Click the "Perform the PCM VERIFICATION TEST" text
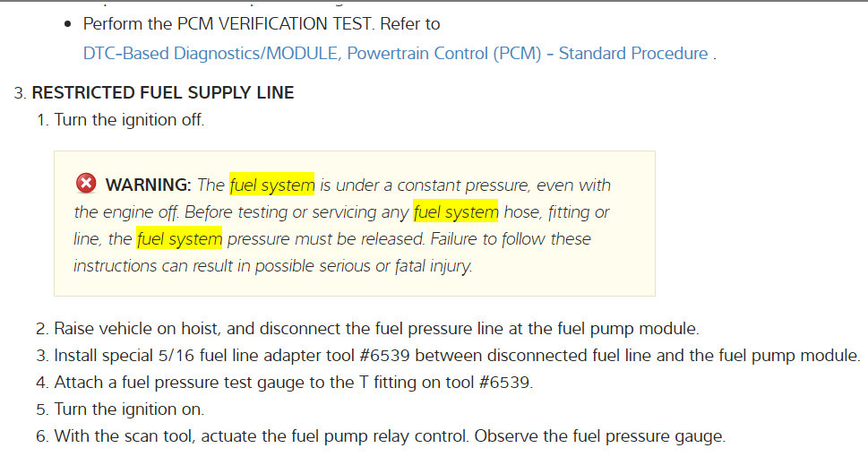Image resolution: width=868 pixels, height=474 pixels. (262, 24)
